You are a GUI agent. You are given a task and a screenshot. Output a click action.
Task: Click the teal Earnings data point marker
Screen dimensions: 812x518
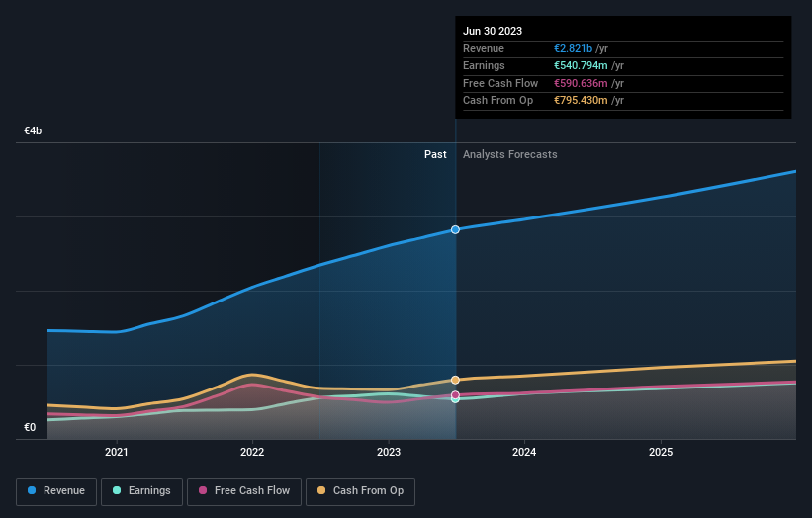coord(455,399)
